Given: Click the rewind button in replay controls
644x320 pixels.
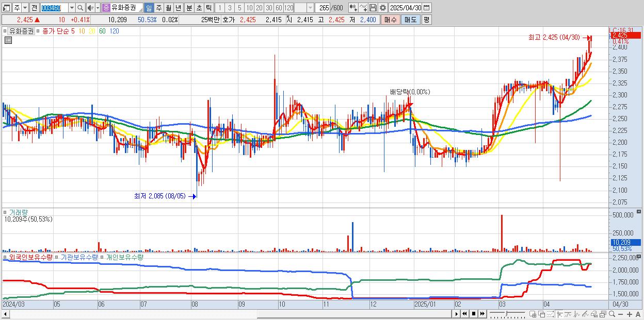Looking at the screenshot, I should [x=464, y=314].
